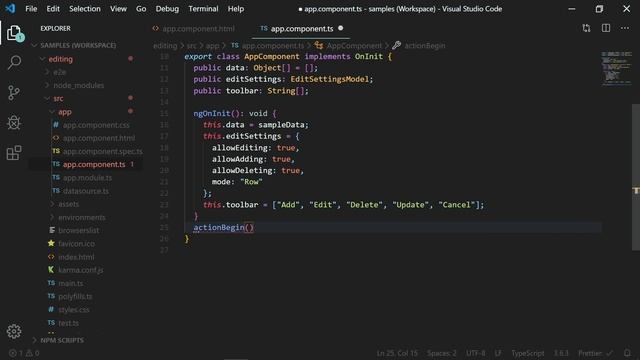This screenshot has height=360, width=640.
Task: Switch to the app.component.html tab
Action: tap(198, 29)
